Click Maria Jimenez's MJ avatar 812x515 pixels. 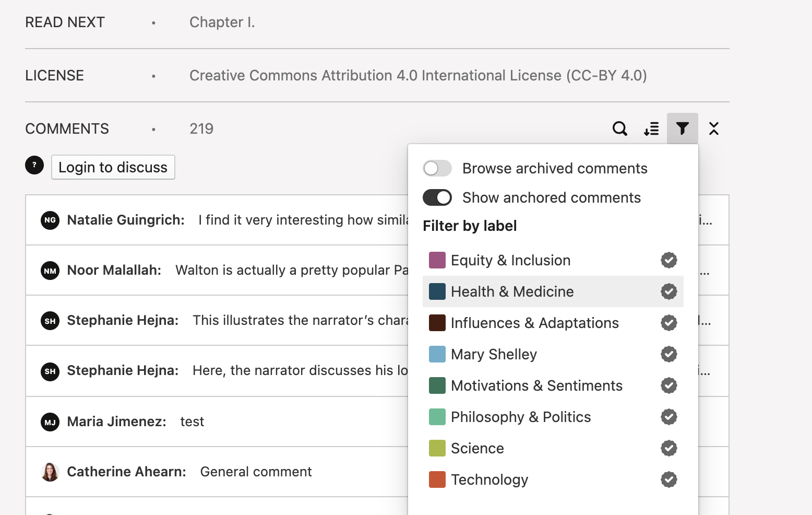50,422
